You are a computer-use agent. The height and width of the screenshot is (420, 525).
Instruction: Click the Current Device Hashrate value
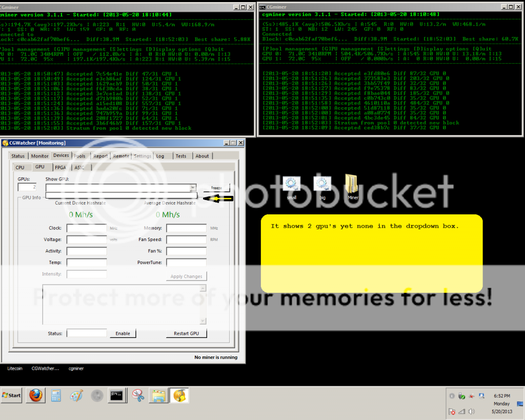click(x=80, y=215)
